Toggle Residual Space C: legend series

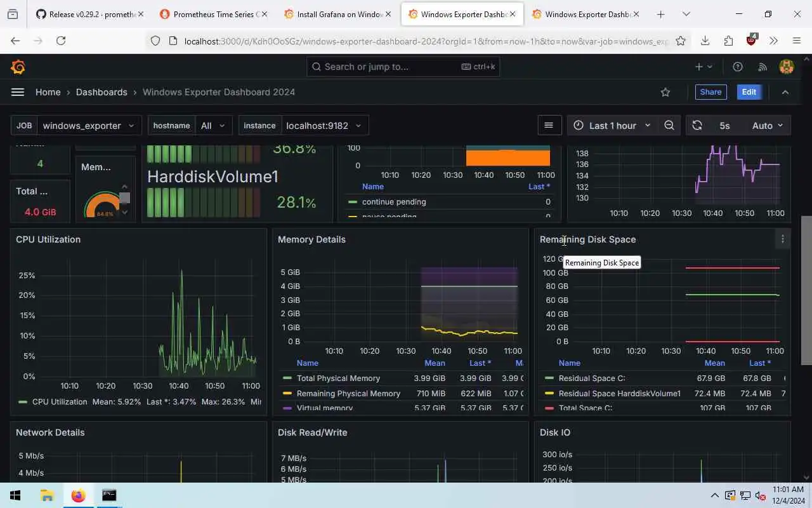591,378
